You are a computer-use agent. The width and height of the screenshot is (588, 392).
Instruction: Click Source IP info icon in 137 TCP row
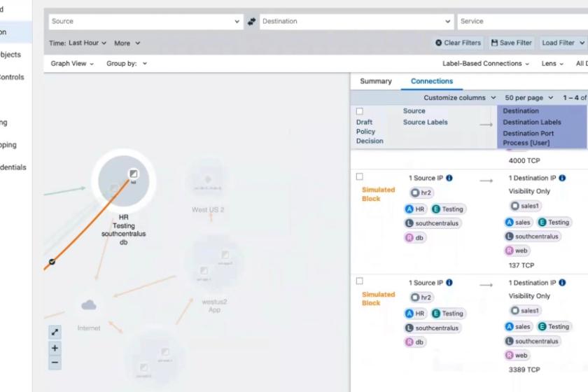449,178
